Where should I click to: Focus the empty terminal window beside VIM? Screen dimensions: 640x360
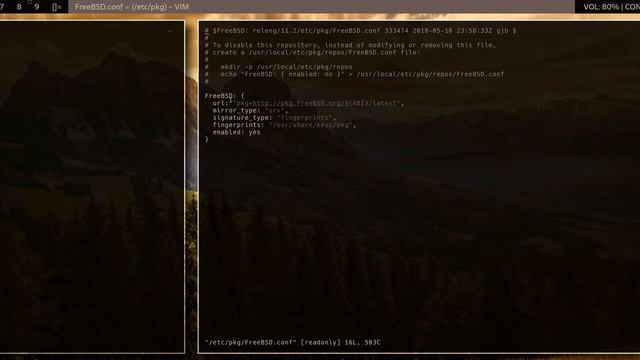point(92,187)
